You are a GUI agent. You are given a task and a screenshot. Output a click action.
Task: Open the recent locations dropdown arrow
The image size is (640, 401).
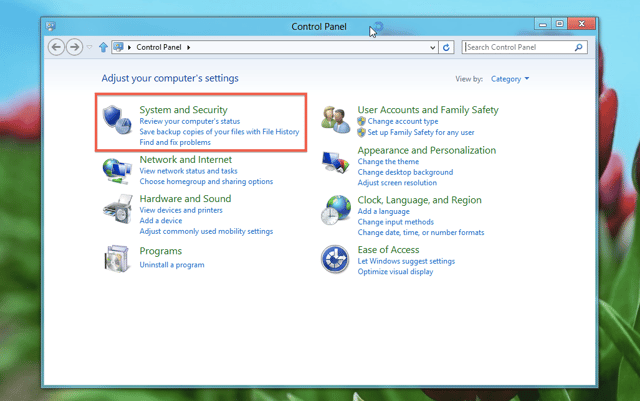click(89, 47)
